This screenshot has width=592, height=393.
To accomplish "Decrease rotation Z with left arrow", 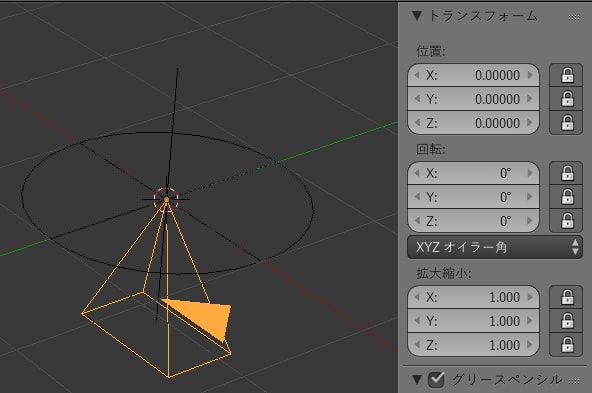I will pos(417,220).
